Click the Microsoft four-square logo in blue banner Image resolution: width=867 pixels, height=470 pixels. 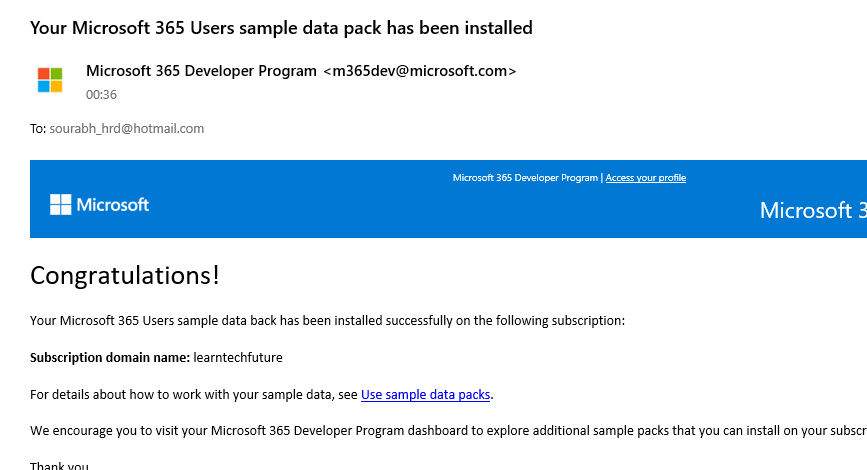click(x=61, y=205)
